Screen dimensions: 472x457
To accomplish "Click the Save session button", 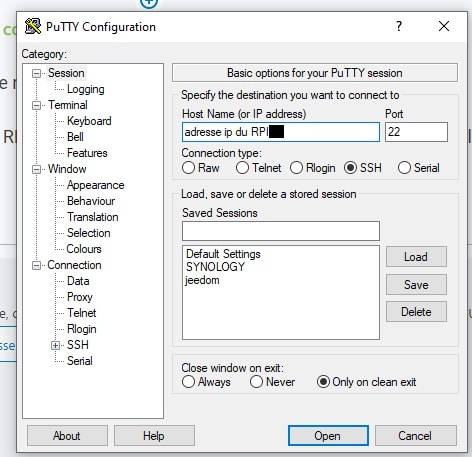I will [x=416, y=285].
